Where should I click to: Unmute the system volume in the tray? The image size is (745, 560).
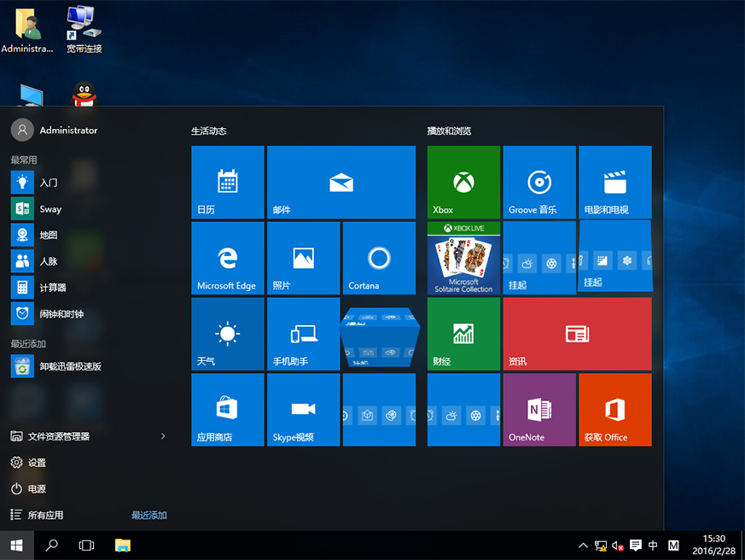click(616, 545)
